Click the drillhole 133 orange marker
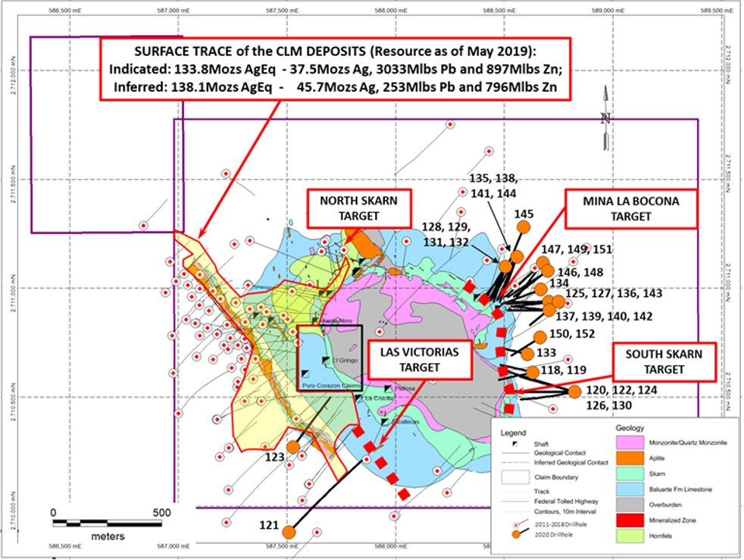744x560 pixels. coord(527,353)
